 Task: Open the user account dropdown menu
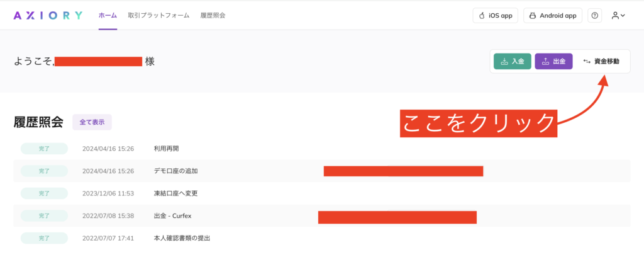(x=618, y=15)
